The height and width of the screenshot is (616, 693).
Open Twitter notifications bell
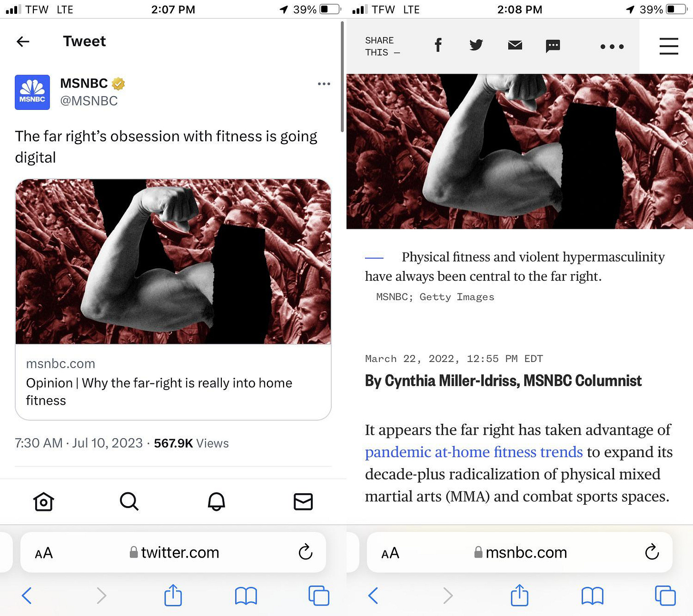(216, 501)
